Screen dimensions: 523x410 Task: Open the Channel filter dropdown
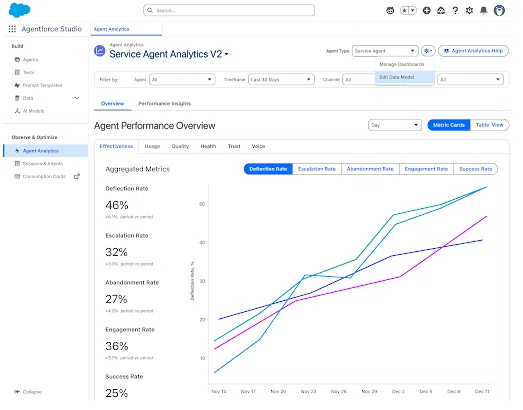(360, 80)
